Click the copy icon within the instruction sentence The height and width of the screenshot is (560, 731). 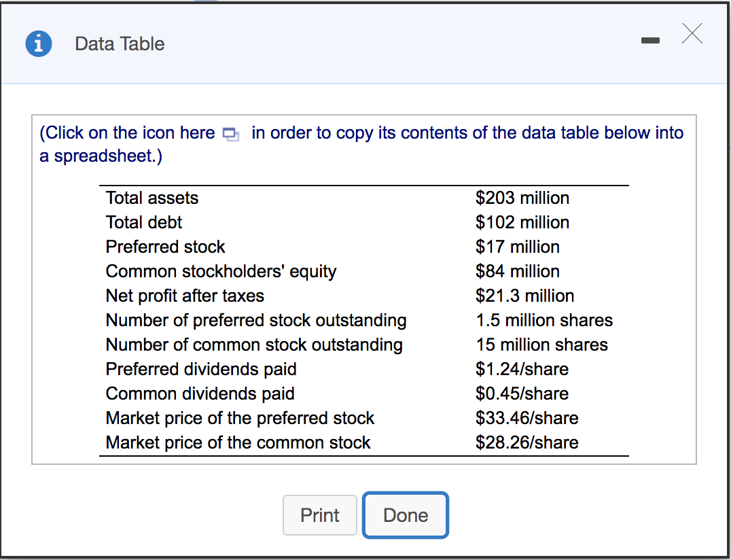231,135
